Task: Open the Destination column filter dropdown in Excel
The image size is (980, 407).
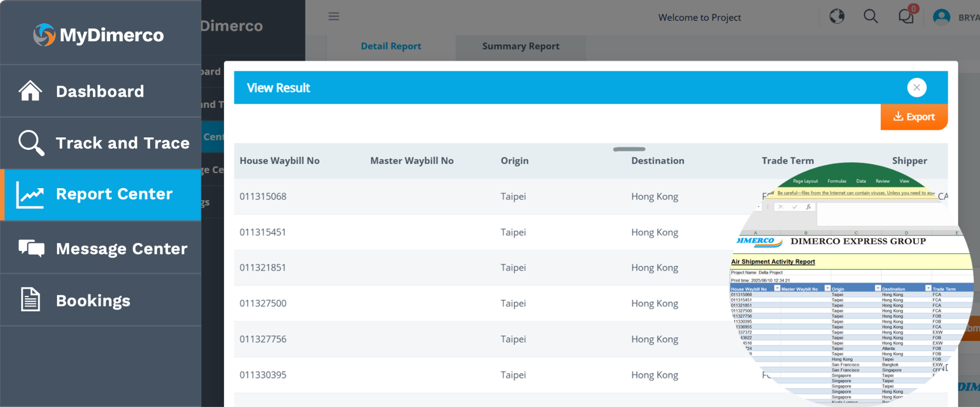Action: click(x=928, y=288)
